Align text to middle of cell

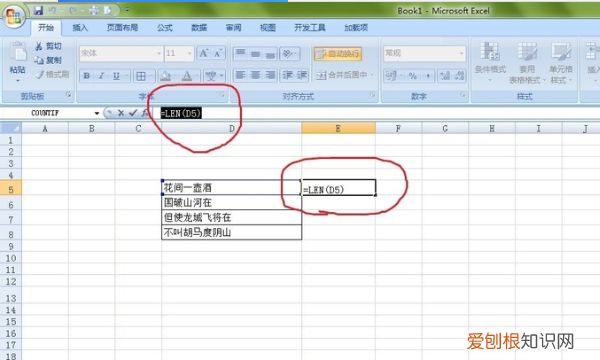point(255,53)
